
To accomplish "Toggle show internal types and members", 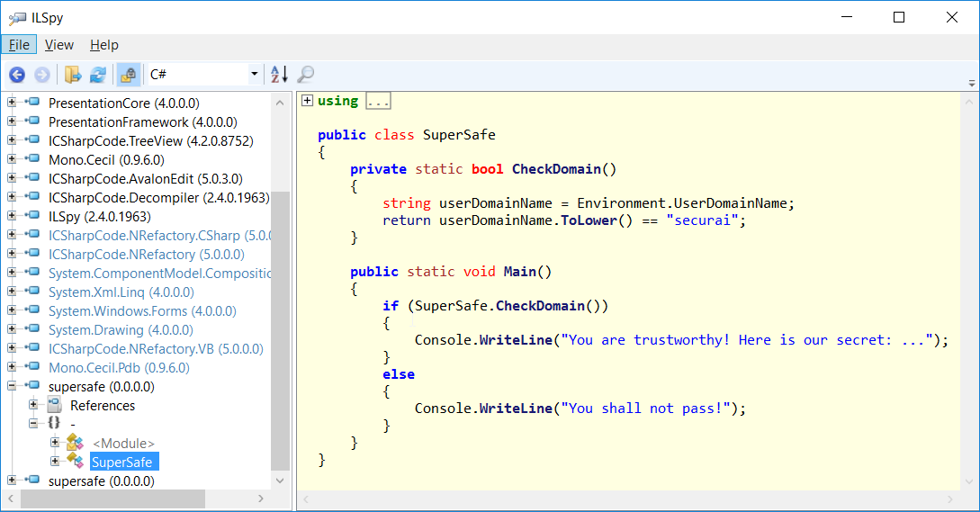I will pos(128,75).
